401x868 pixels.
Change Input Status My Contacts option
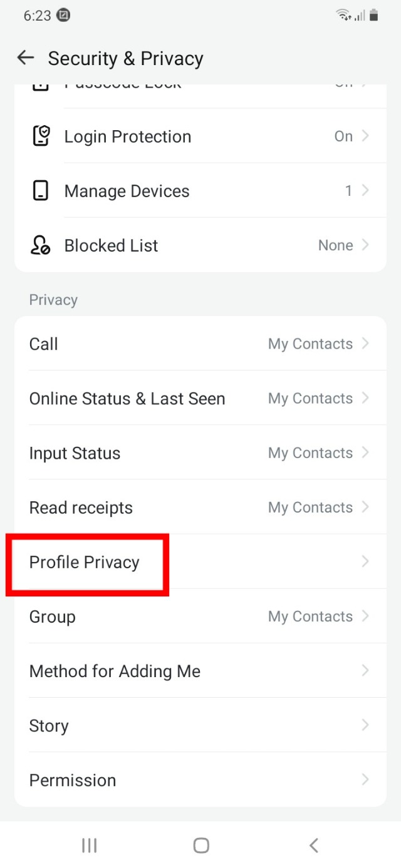pos(310,453)
